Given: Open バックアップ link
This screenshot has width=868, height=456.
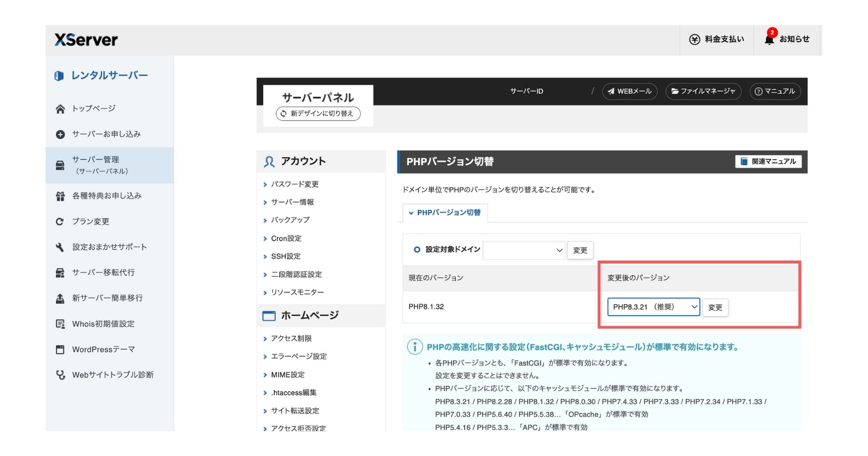Looking at the screenshot, I should pos(290,220).
